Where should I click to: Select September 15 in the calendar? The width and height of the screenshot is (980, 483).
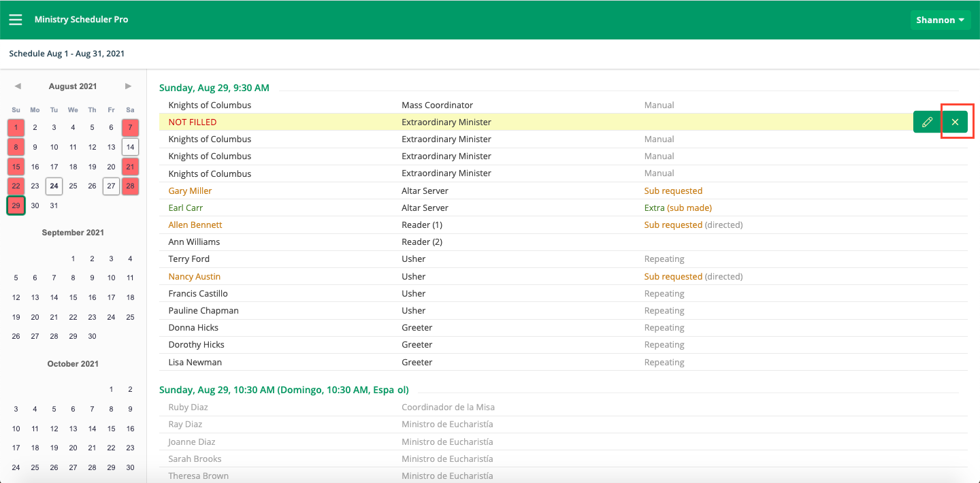pyautogui.click(x=73, y=297)
